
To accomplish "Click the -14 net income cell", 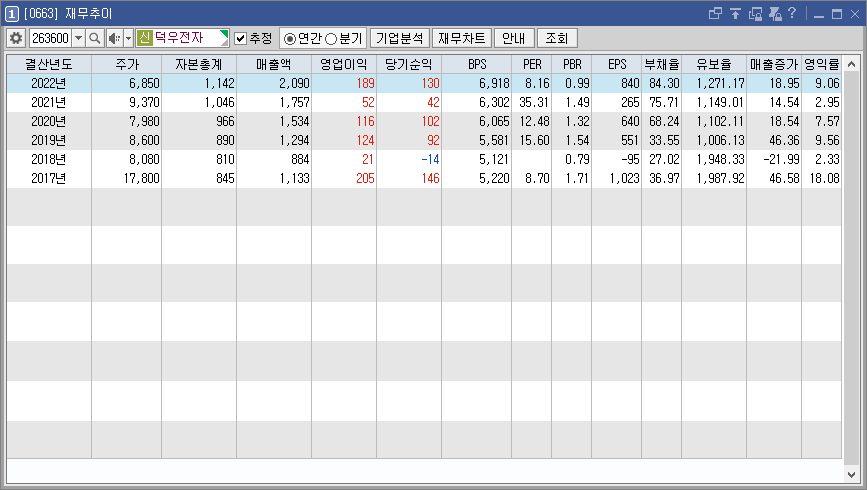I will (409, 159).
